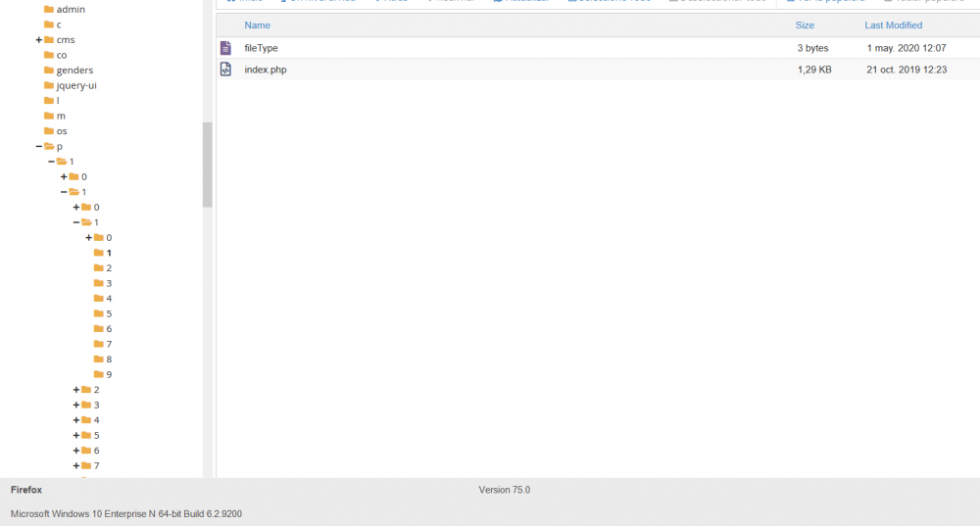Image resolution: width=980 pixels, height=526 pixels.
Task: Open the c folder in the tree
Action: click(x=59, y=24)
